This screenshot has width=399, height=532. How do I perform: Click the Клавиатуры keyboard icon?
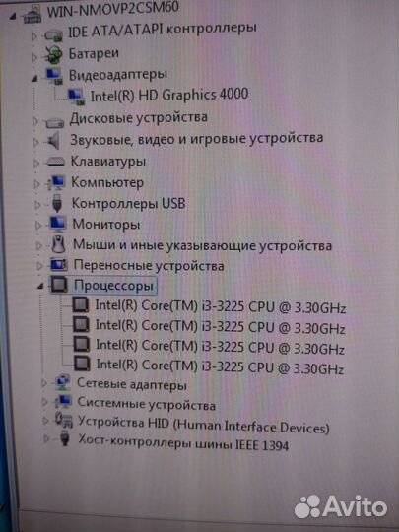click(55, 162)
